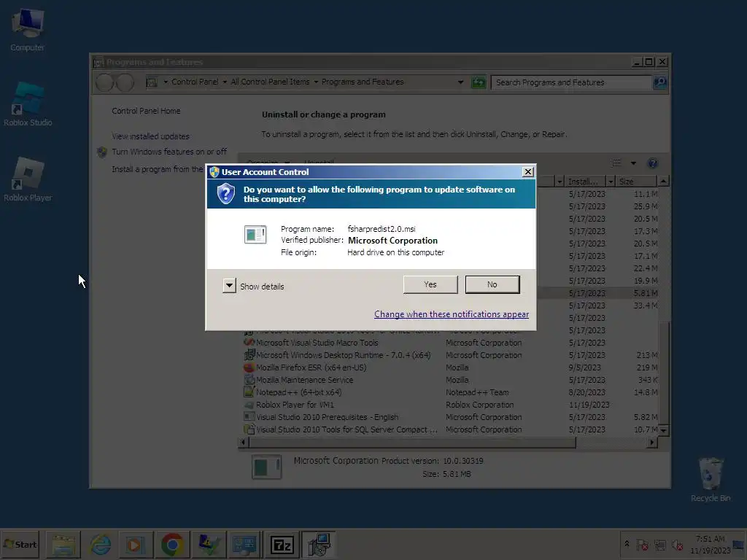Click the fsharpredist2.0.msi program icon in dialog

point(255,234)
